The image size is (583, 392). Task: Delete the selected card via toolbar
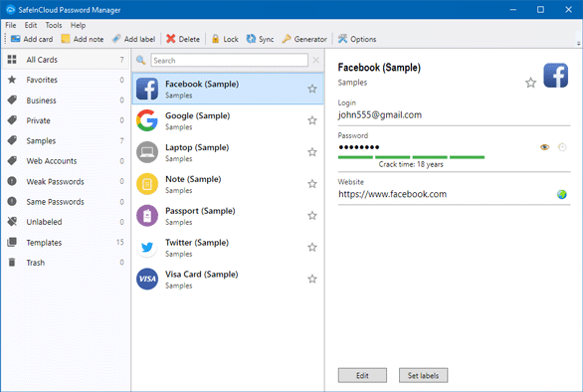pyautogui.click(x=183, y=39)
